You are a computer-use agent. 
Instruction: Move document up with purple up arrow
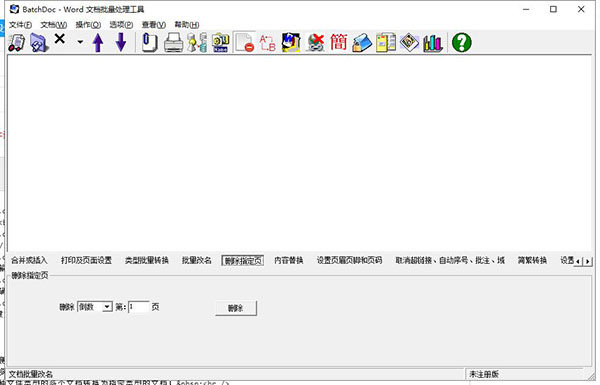98,42
